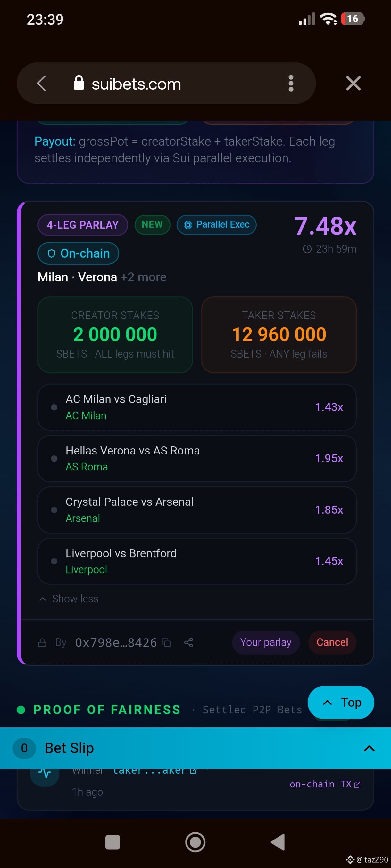
Task: Copy the creator address 0x798e...8426
Action: pyautogui.click(x=166, y=643)
